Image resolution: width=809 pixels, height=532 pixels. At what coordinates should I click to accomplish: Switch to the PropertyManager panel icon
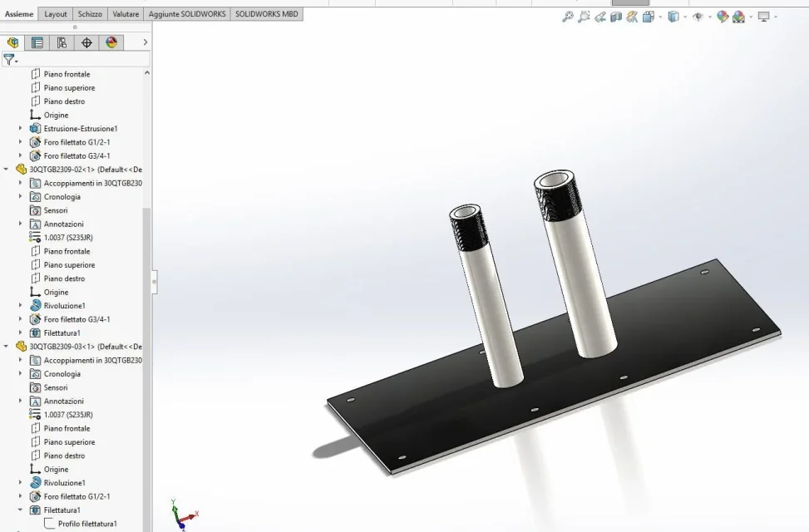point(37,42)
